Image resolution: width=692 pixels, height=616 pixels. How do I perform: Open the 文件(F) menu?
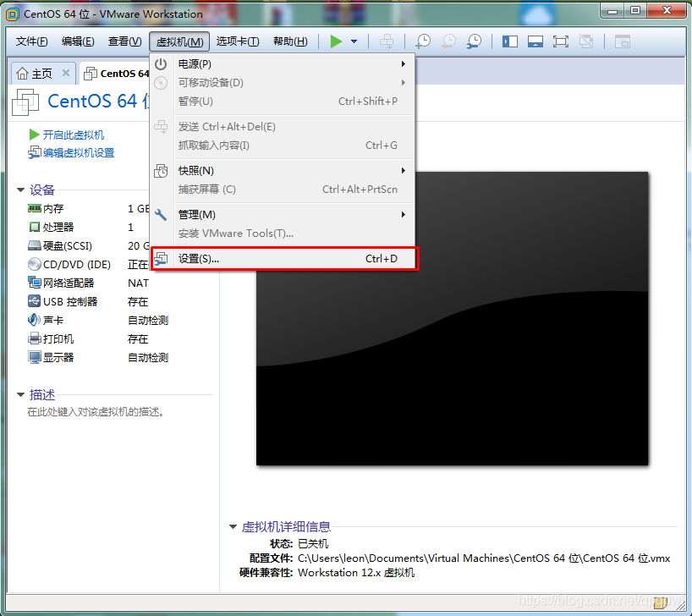pos(32,41)
